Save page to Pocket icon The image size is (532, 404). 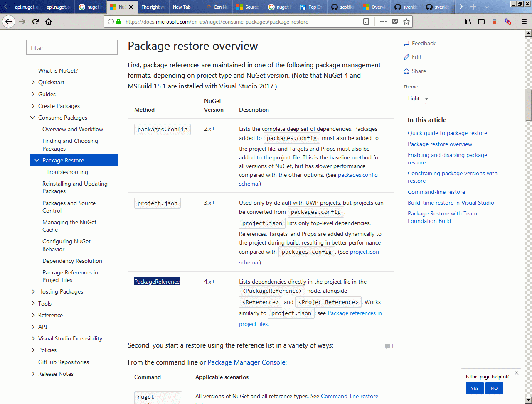tap(395, 22)
